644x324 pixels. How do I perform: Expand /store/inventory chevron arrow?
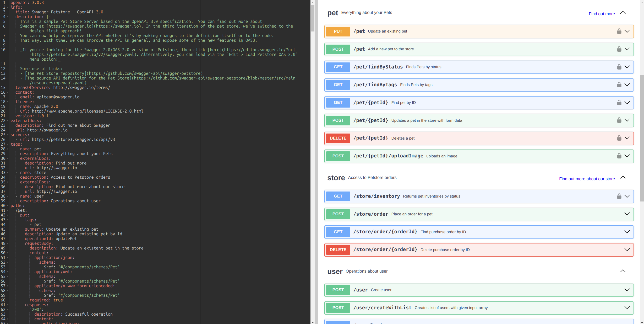pyautogui.click(x=627, y=196)
